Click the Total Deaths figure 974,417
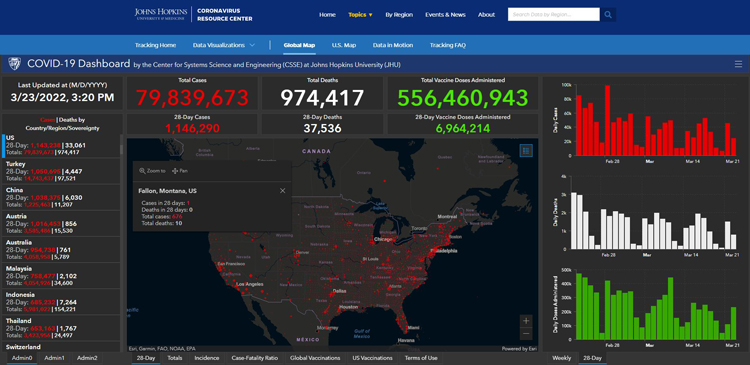 coord(322,98)
